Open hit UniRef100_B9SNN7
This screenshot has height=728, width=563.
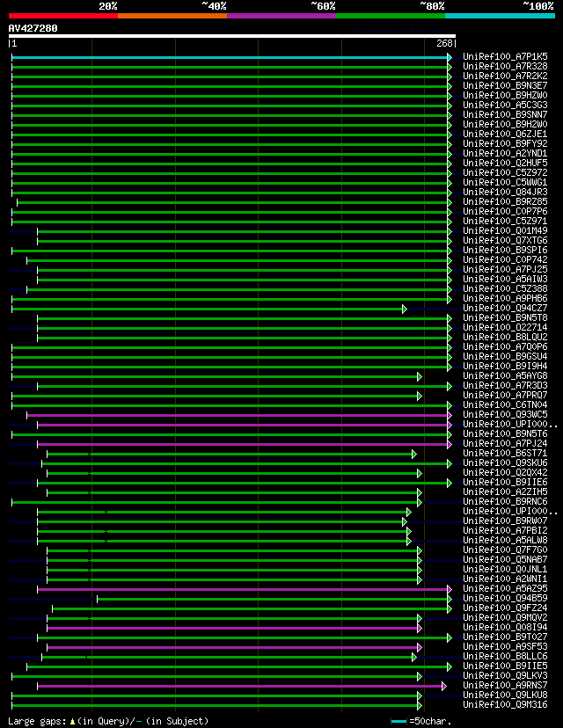pyautogui.click(x=505, y=114)
